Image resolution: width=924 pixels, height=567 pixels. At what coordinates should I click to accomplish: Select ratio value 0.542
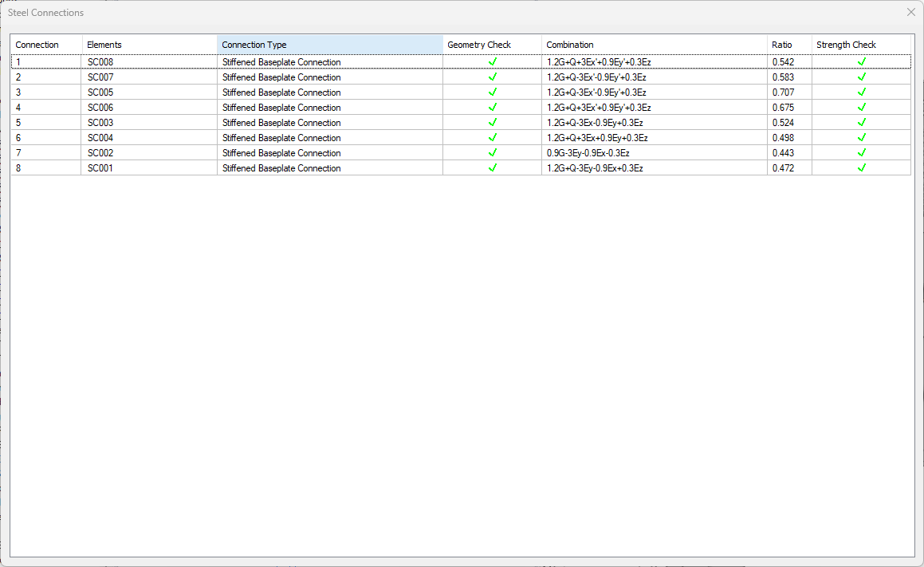(x=789, y=62)
